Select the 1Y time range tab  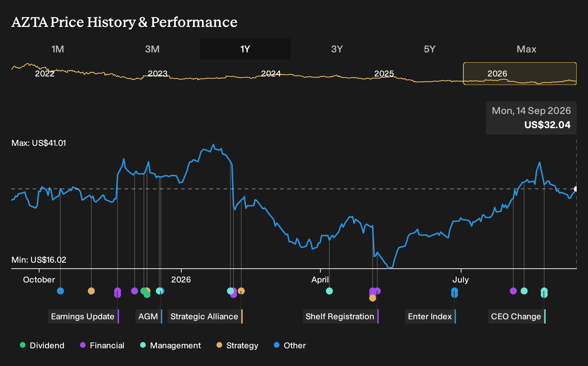pyautogui.click(x=246, y=49)
